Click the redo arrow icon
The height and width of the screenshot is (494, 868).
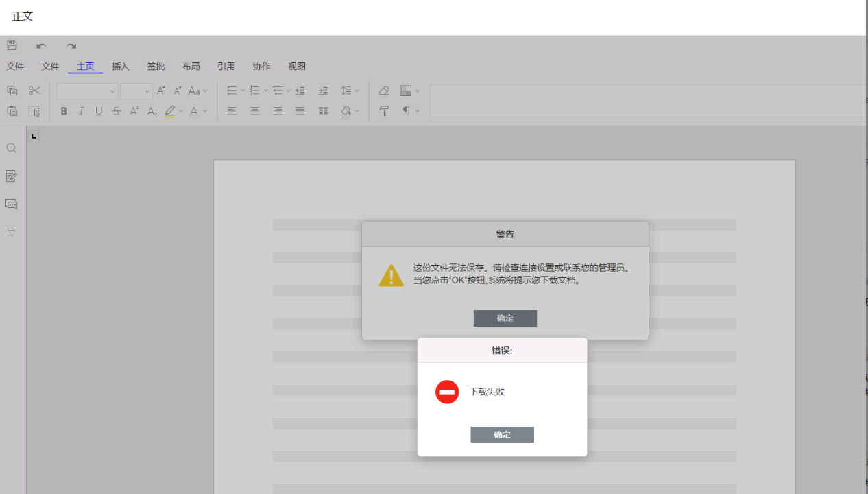coord(71,46)
